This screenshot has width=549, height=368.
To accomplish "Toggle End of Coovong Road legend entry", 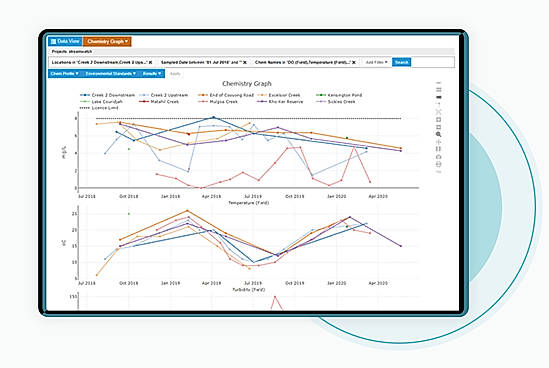I will click(226, 95).
